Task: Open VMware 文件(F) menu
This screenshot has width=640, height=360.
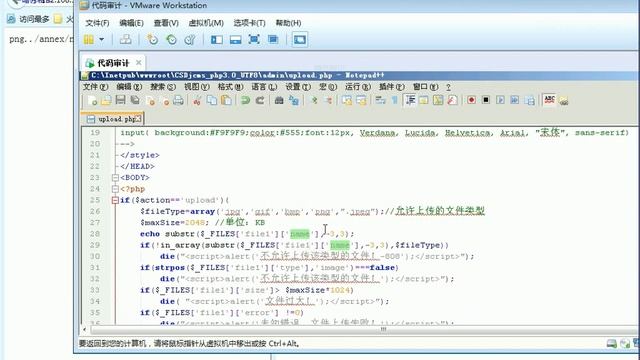Action: pos(97,23)
